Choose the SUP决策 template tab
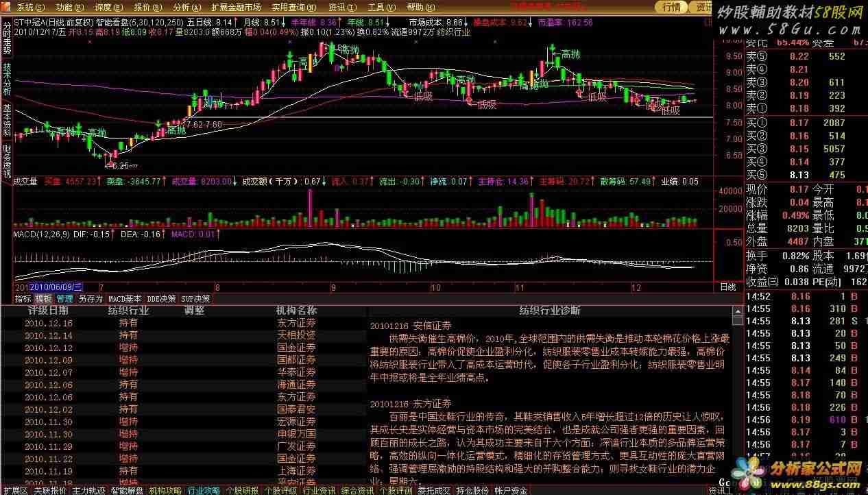The height and width of the screenshot is (495, 868). [195, 299]
